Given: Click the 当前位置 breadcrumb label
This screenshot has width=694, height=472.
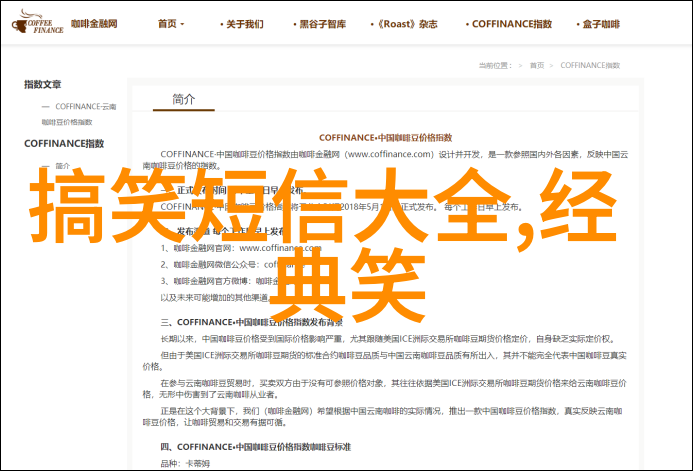Looking at the screenshot, I should (495, 66).
